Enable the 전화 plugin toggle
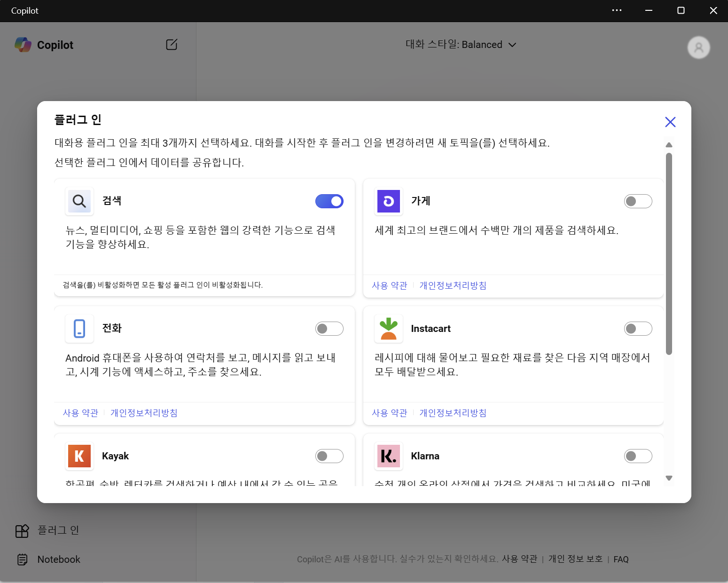 point(329,329)
